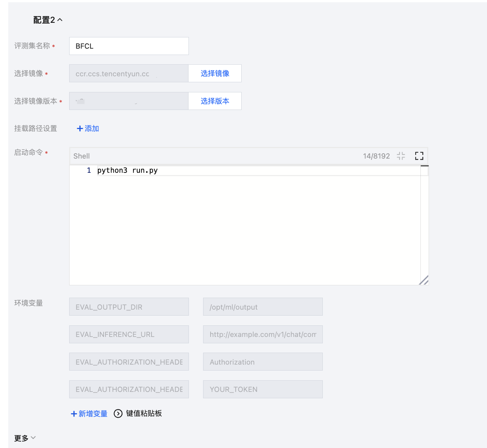Click the 评测集名称 input containing BFCL
This screenshot has width=487, height=448.
point(129,46)
